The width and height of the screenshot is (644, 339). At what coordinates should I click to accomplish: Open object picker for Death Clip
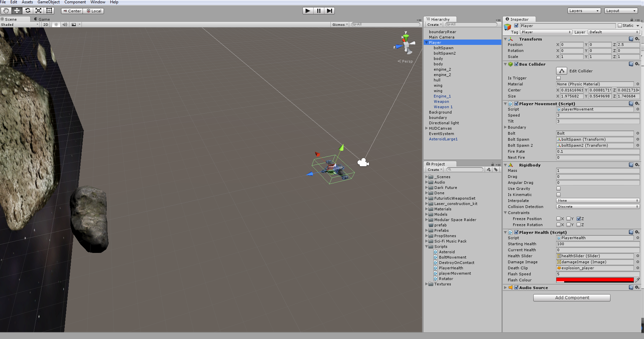pyautogui.click(x=638, y=268)
